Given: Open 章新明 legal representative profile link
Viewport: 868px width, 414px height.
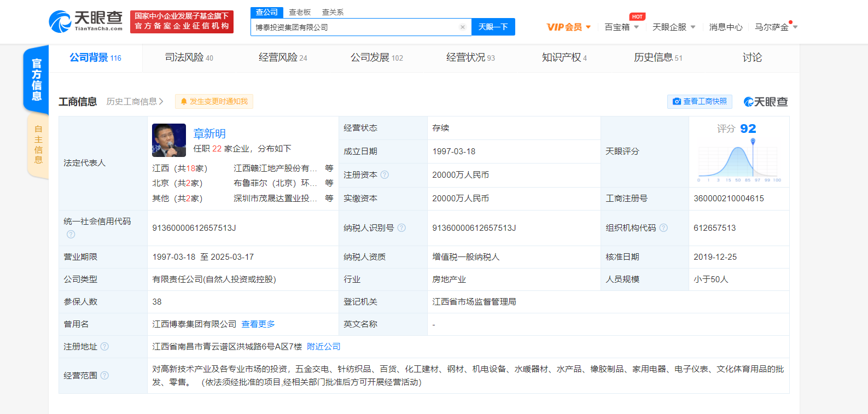Looking at the screenshot, I should pos(209,133).
